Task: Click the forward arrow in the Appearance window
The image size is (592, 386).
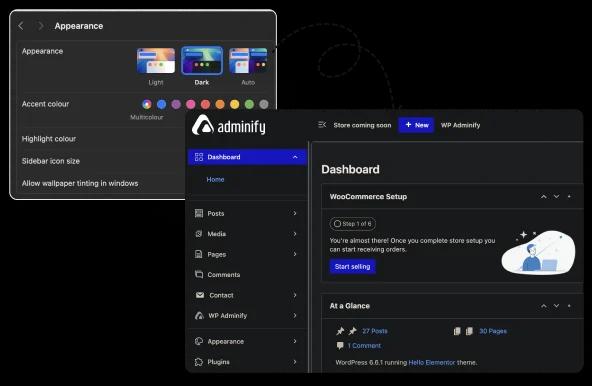Action: coord(40,26)
